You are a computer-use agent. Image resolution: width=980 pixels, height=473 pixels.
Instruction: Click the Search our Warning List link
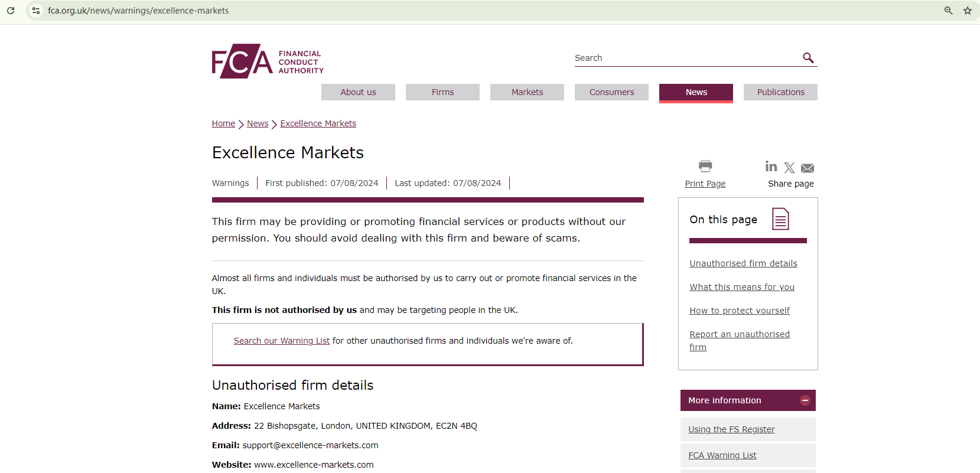pyautogui.click(x=281, y=341)
